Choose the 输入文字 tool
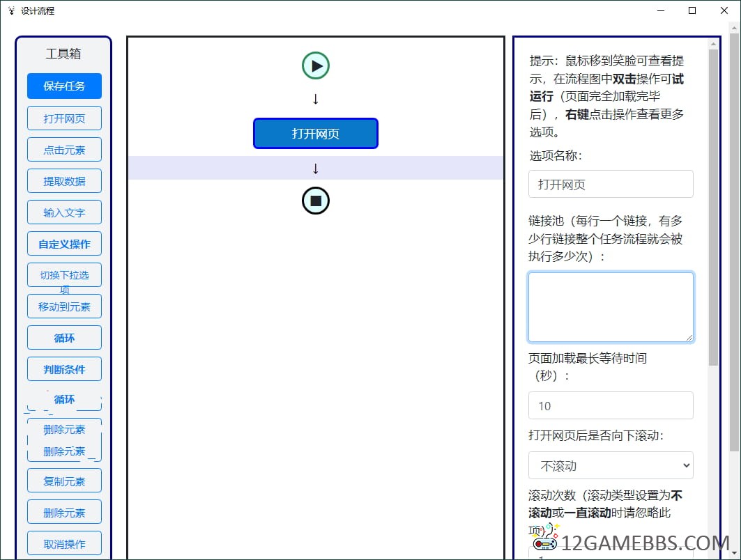741x560 pixels. point(64,212)
